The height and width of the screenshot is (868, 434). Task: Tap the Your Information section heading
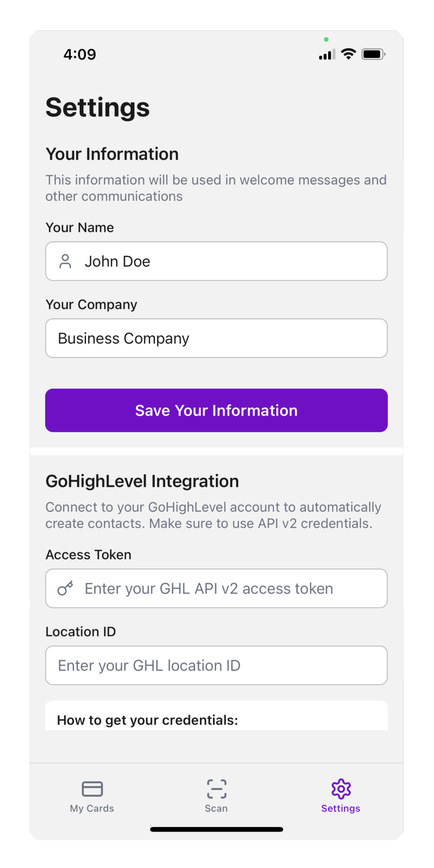pos(112,154)
